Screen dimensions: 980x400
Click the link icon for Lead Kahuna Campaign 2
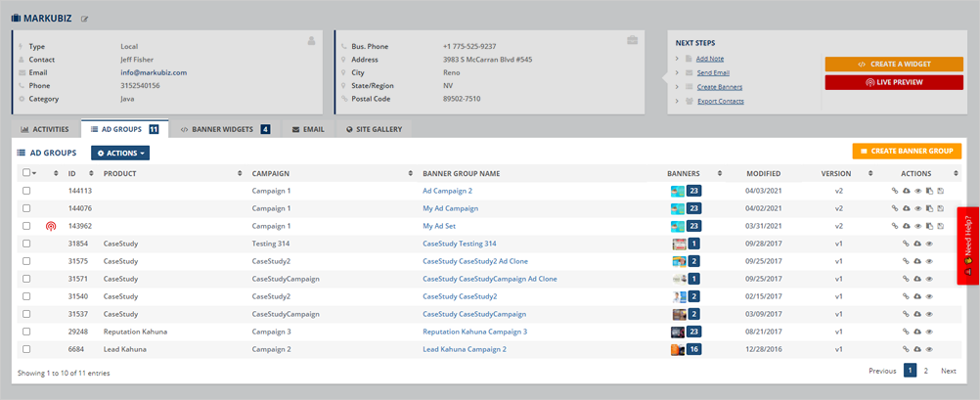[x=906, y=349]
